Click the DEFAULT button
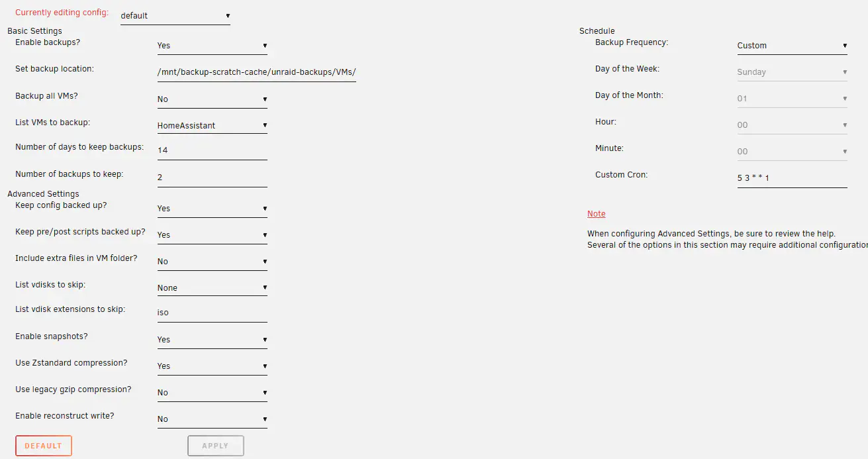 point(43,445)
